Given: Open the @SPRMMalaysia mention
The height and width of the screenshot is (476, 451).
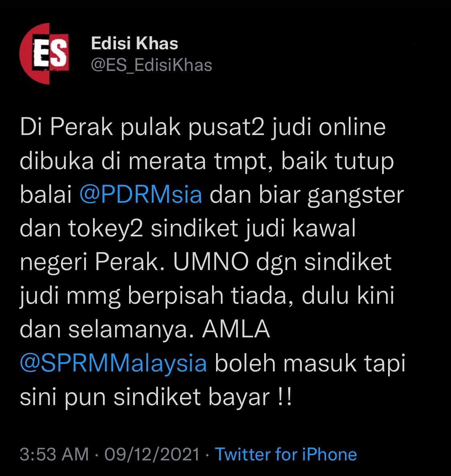Looking at the screenshot, I should pos(113,363).
